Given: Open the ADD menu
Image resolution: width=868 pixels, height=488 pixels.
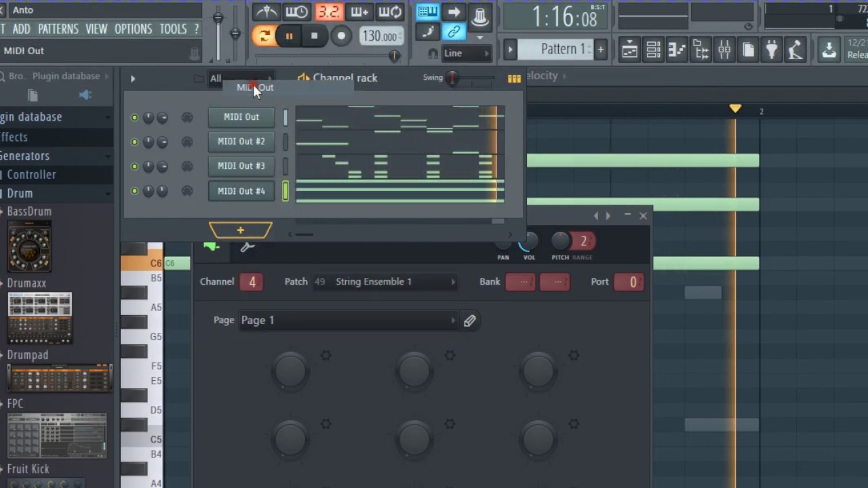Looking at the screenshot, I should pyautogui.click(x=21, y=29).
